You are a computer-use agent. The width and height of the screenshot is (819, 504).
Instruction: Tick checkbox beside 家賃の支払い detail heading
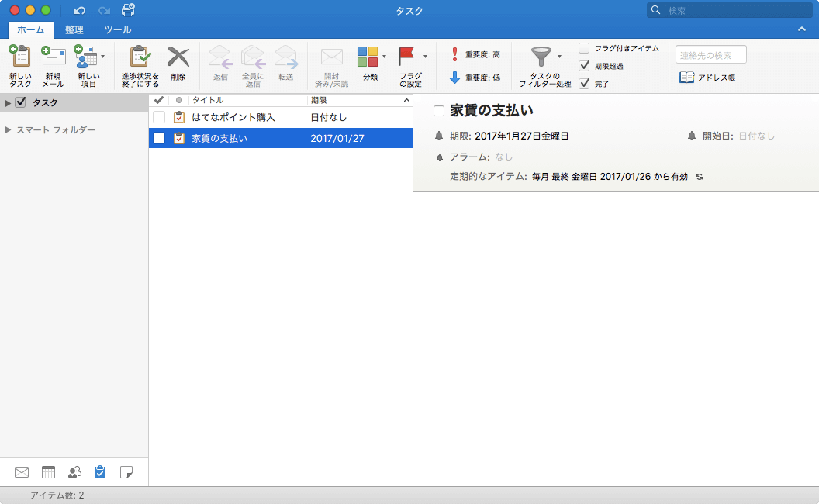(439, 111)
